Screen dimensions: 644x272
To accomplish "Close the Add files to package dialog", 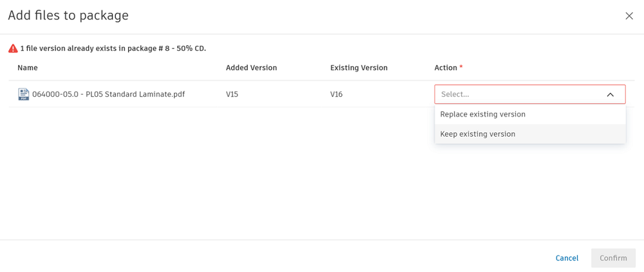I will click(629, 16).
